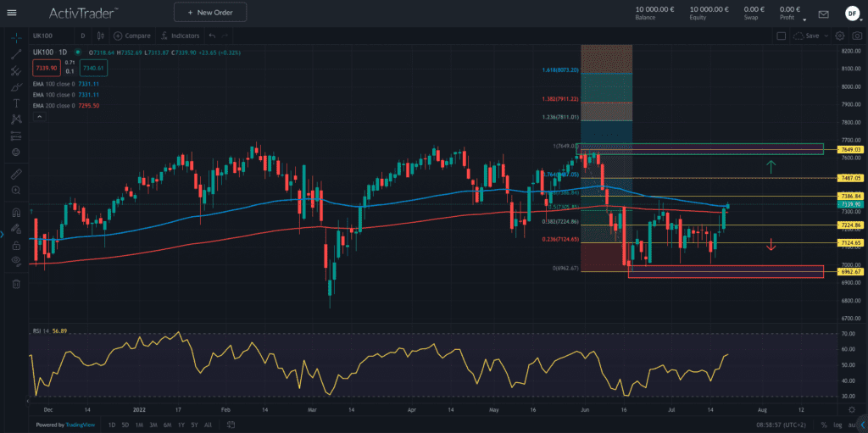Select the brush drawing tool
868x433 pixels.
pyautogui.click(x=16, y=87)
